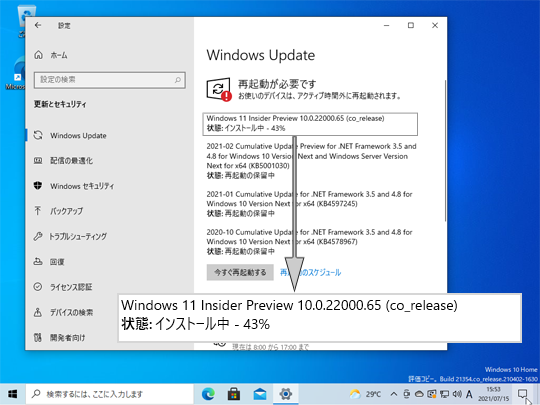Minimize the Settings window
The height and width of the screenshot is (405, 540).
click(x=387, y=25)
